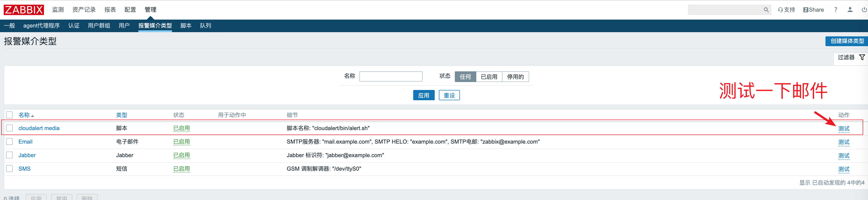Sort by the Name column header

pyautogui.click(x=24, y=115)
